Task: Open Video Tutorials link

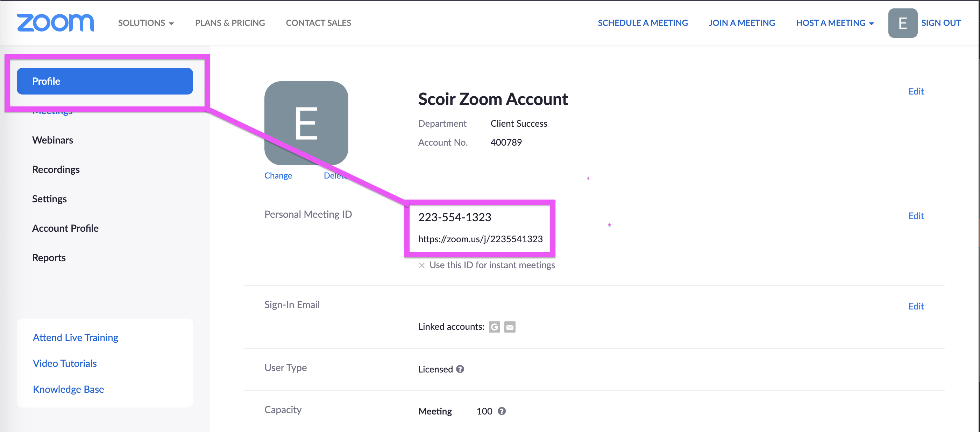Action: click(65, 363)
